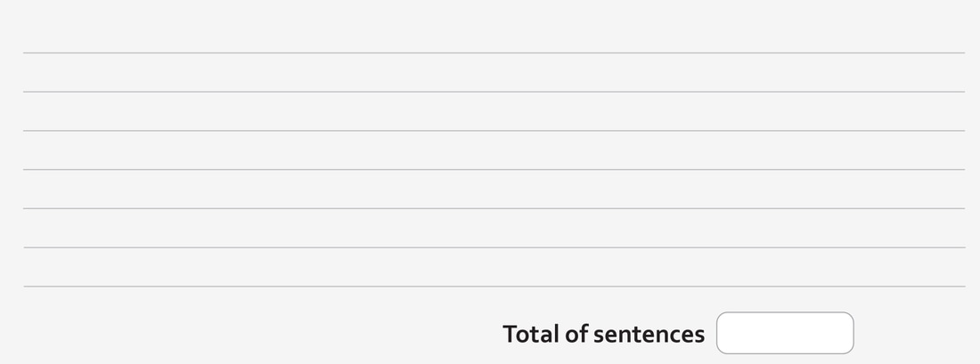
Task: Click the first ruled writing line
Action: pyautogui.click(x=494, y=53)
